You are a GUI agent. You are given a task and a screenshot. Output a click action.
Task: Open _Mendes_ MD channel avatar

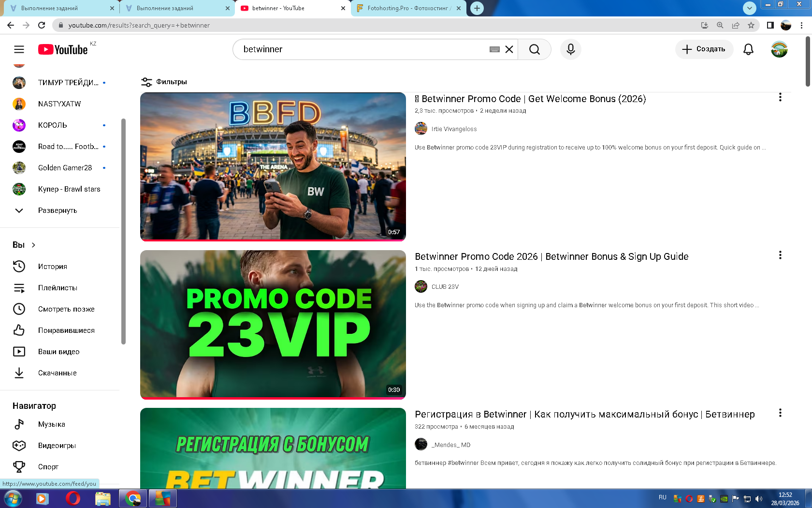pos(421,444)
